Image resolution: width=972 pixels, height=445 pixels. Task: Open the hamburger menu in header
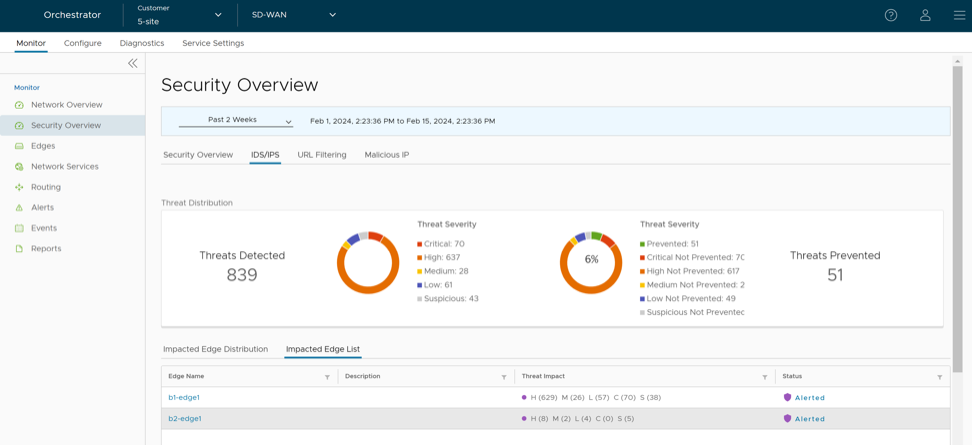point(959,15)
